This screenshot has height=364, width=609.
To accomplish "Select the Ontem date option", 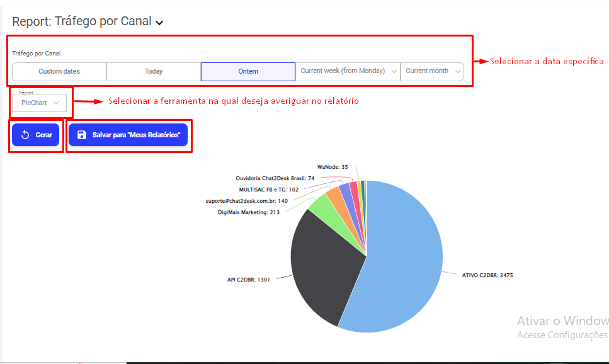I will point(248,71).
